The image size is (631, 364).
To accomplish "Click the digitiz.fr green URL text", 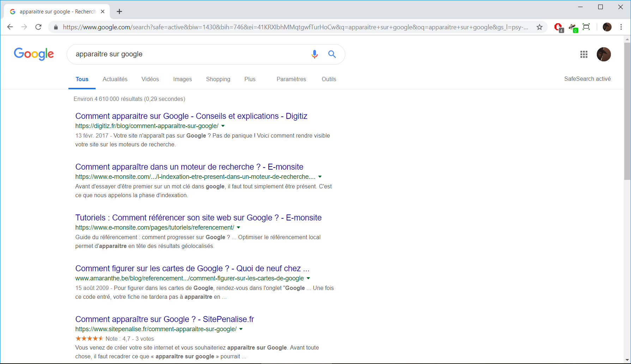I will [x=147, y=126].
